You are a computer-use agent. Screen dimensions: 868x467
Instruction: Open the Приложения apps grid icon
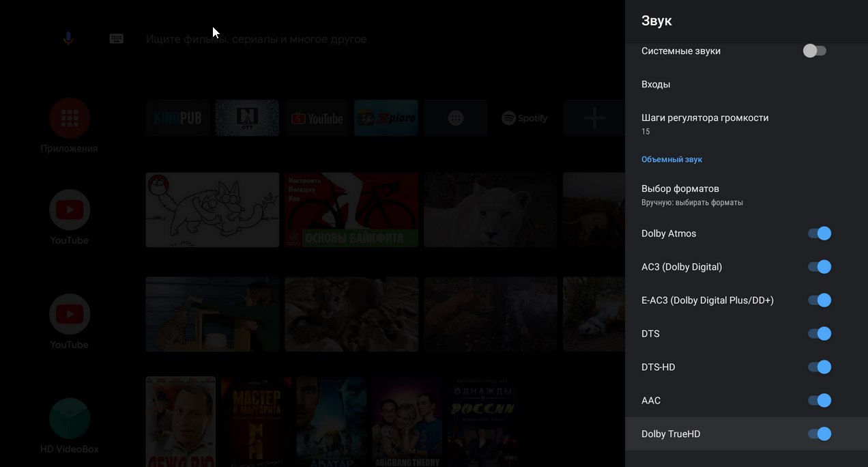pyautogui.click(x=70, y=119)
